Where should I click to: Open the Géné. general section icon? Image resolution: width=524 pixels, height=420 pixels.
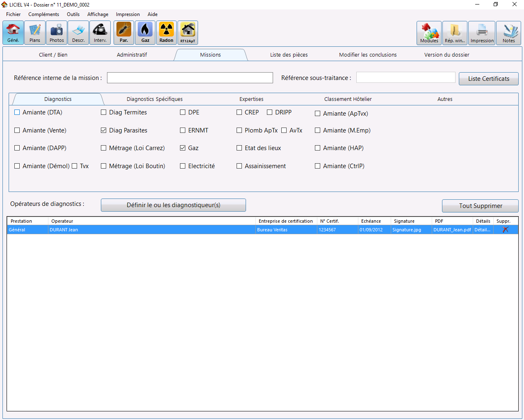13,32
